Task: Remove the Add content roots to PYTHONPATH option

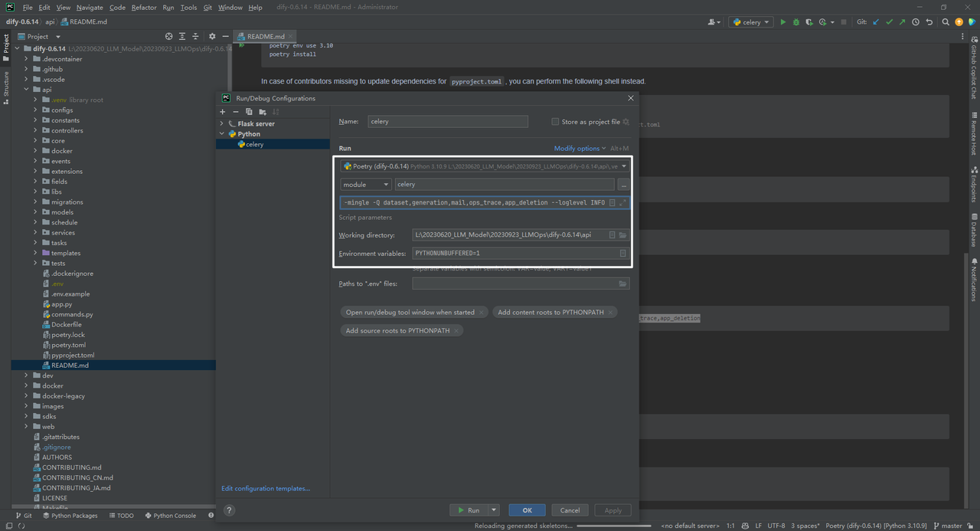Action: click(610, 312)
